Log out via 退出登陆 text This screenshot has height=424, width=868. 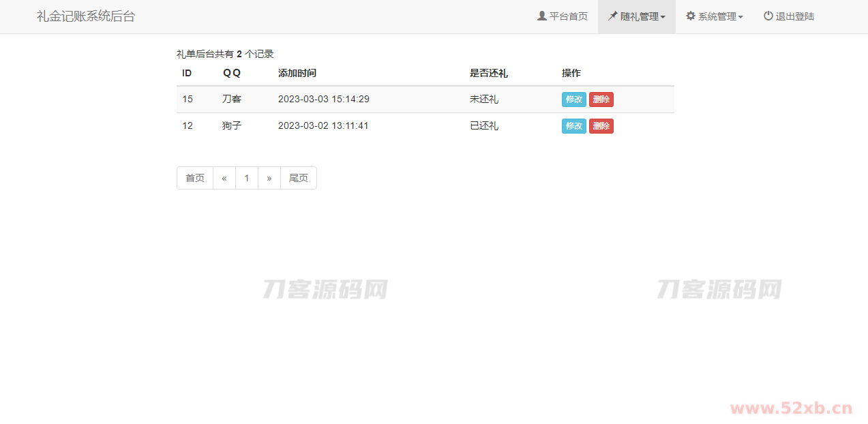pos(795,16)
